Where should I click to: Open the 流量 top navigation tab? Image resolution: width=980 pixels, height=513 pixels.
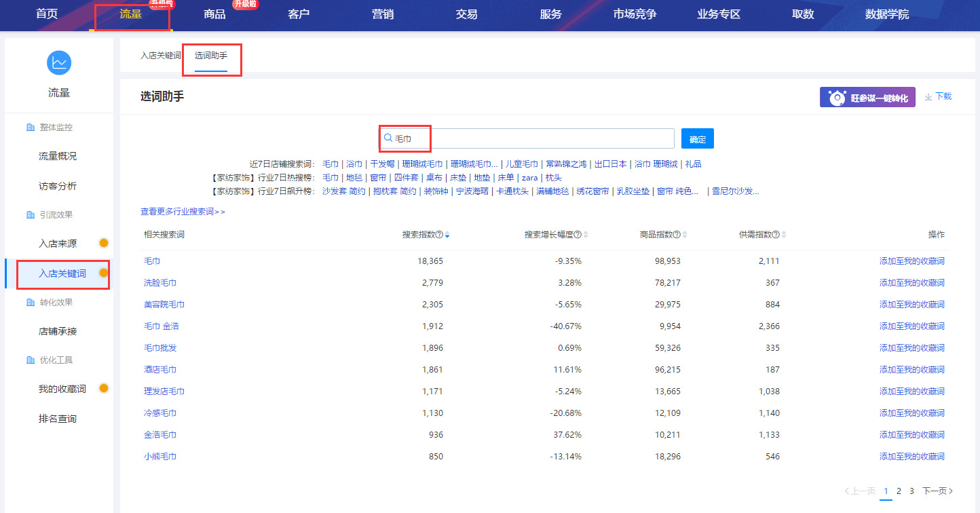131,14
